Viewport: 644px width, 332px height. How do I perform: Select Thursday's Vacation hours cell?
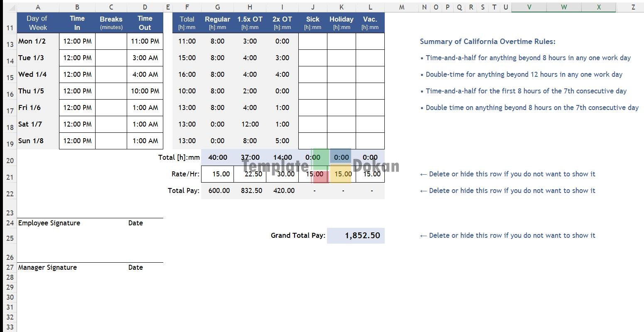point(370,91)
